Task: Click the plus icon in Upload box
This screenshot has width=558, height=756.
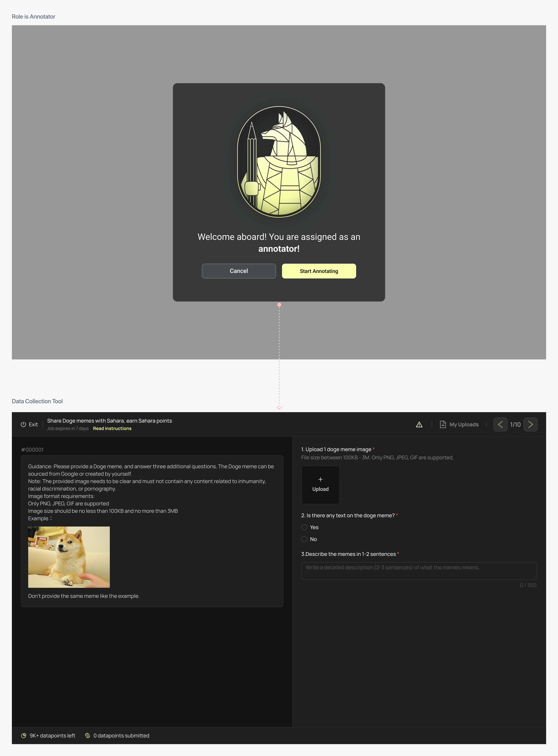Action: point(320,479)
